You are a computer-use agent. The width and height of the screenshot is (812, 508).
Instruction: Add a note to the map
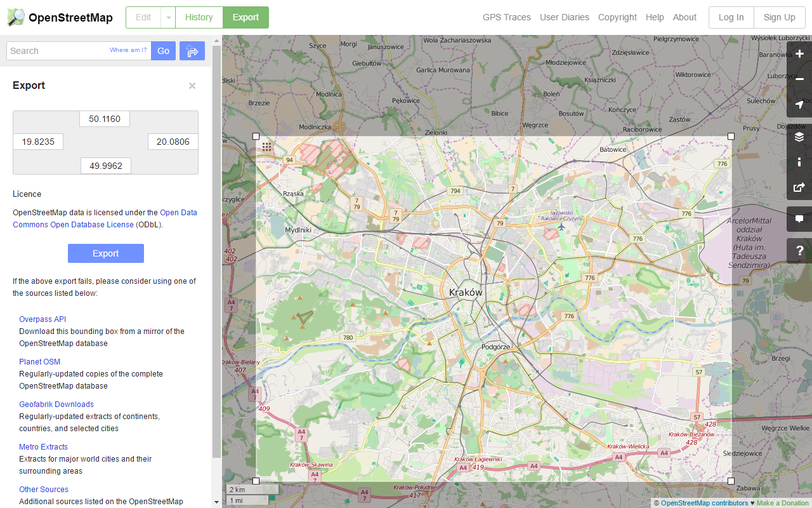pos(799,219)
